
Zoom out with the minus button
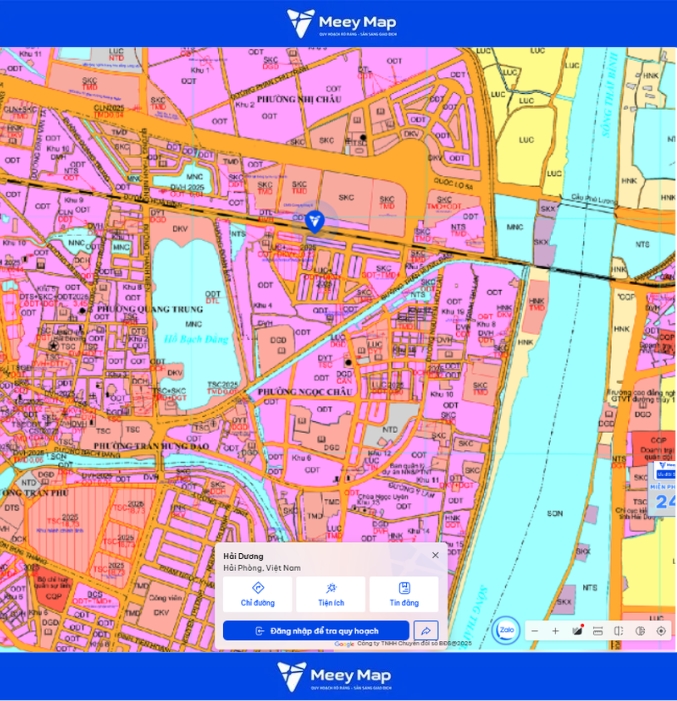tap(535, 631)
